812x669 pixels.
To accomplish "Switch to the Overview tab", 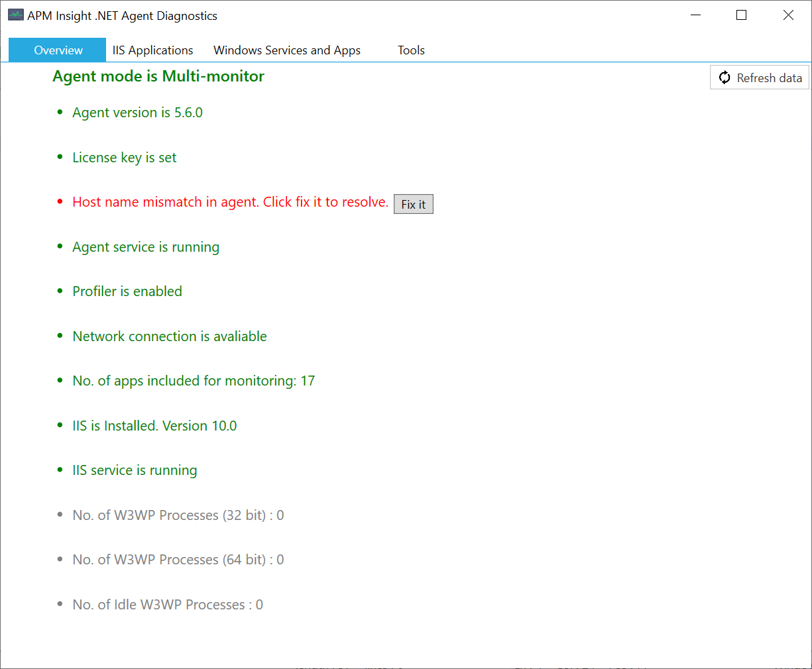I will tap(58, 50).
